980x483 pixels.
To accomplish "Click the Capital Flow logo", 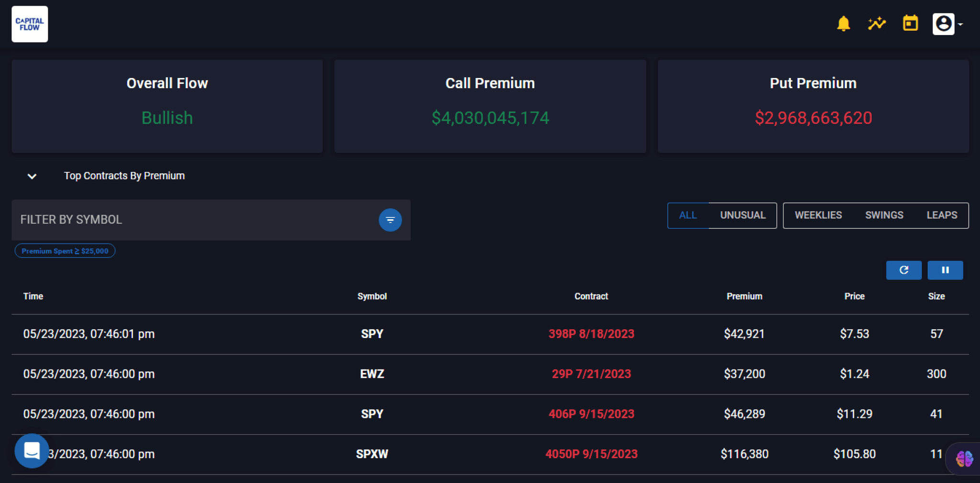I will [29, 23].
